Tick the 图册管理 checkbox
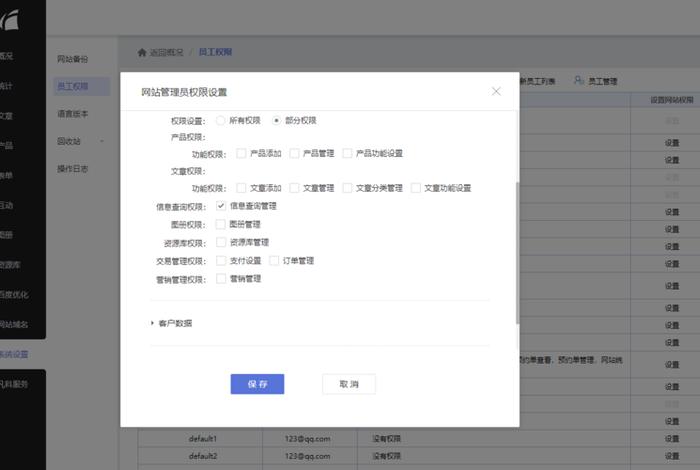Viewport: 700px width, 470px height. point(221,224)
